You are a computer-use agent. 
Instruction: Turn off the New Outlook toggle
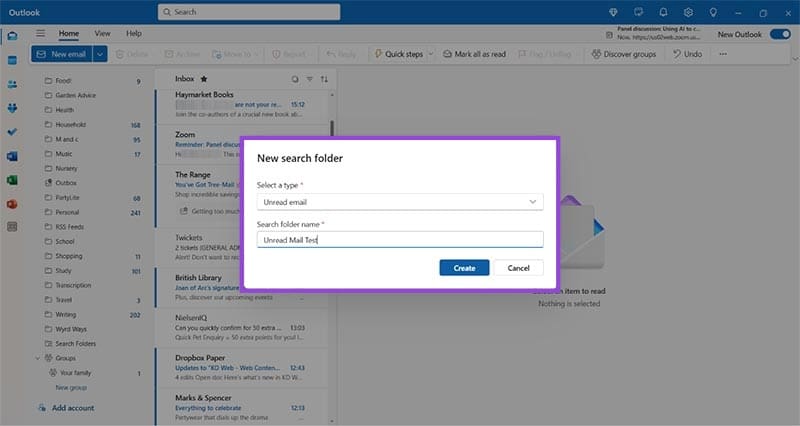point(777,34)
